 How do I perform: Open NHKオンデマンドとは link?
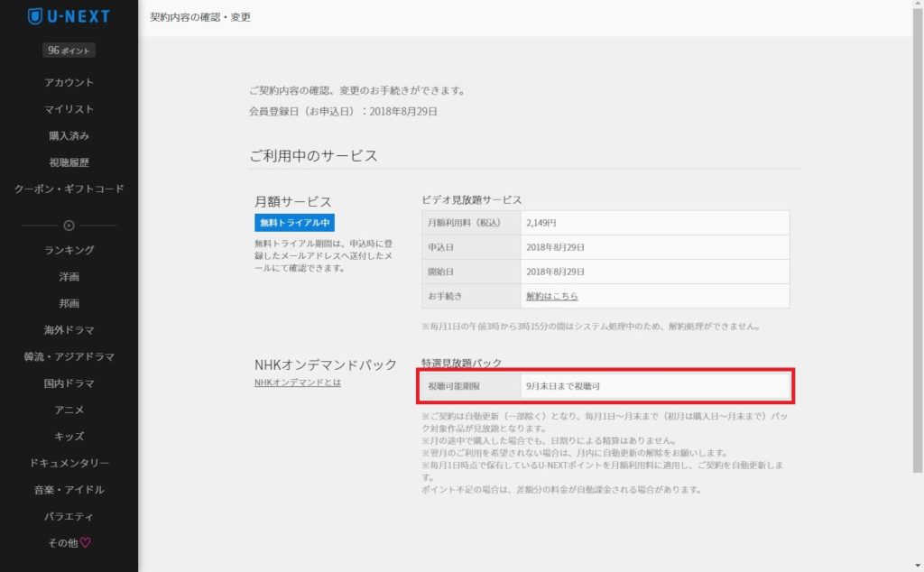tap(298, 383)
